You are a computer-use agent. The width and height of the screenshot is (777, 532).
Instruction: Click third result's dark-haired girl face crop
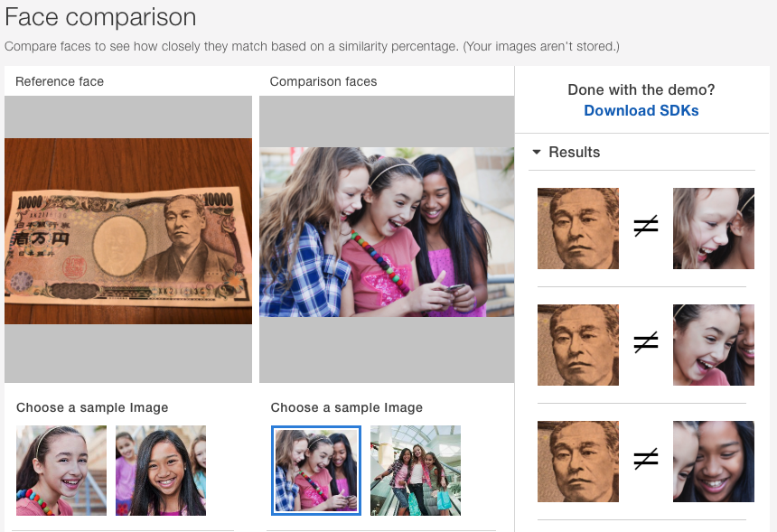tap(714, 462)
